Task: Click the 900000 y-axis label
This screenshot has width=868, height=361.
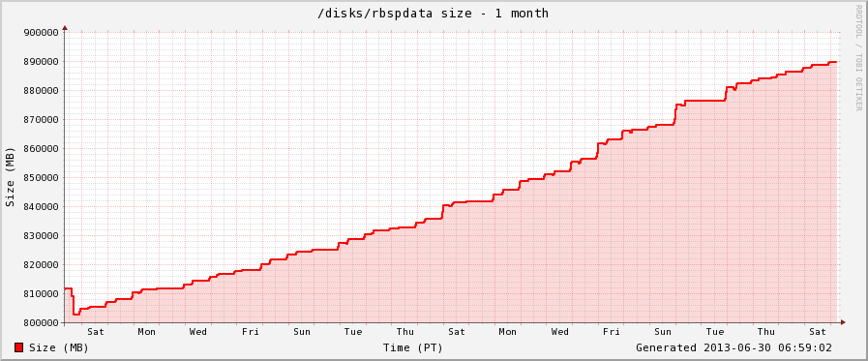Action: pos(42,32)
